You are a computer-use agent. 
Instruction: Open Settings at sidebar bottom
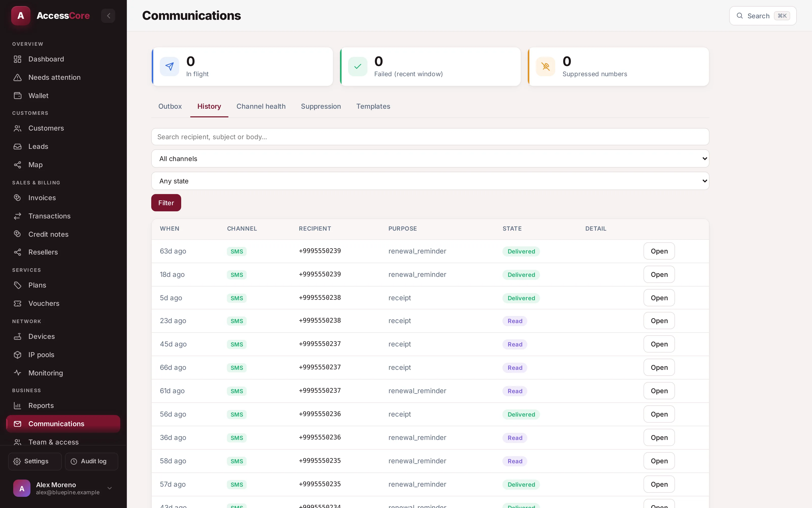(x=35, y=461)
